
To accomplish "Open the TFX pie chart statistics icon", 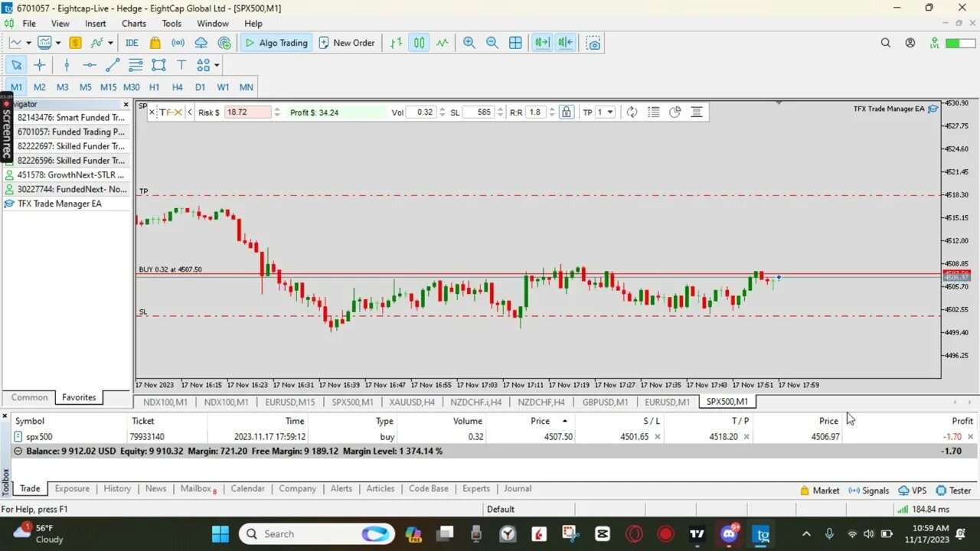I will [675, 112].
